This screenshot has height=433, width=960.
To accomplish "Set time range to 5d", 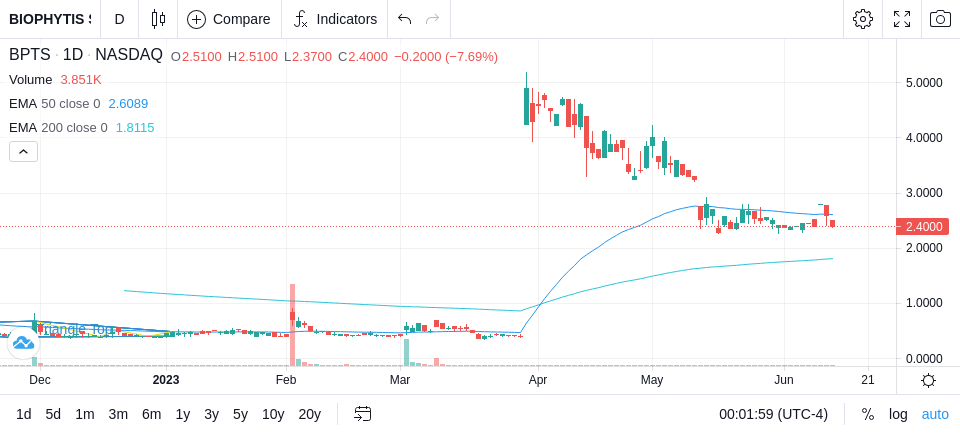I will [53, 415].
